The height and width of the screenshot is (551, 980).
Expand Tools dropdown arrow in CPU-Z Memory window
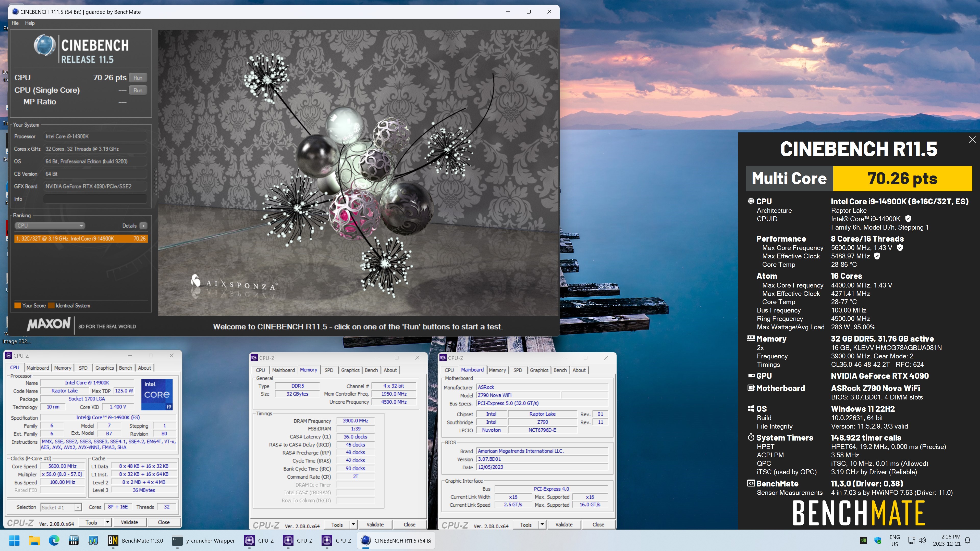[x=353, y=524]
